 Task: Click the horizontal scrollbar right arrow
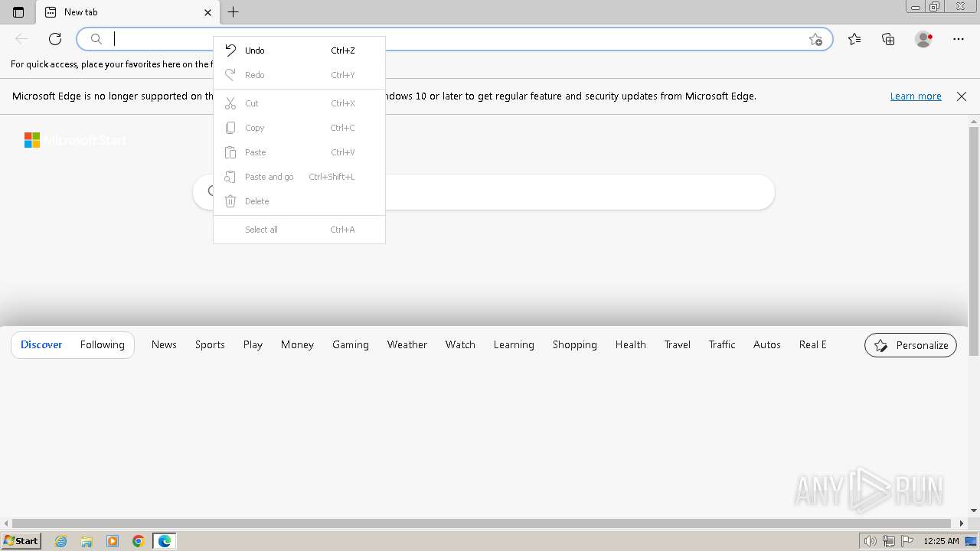(962, 523)
